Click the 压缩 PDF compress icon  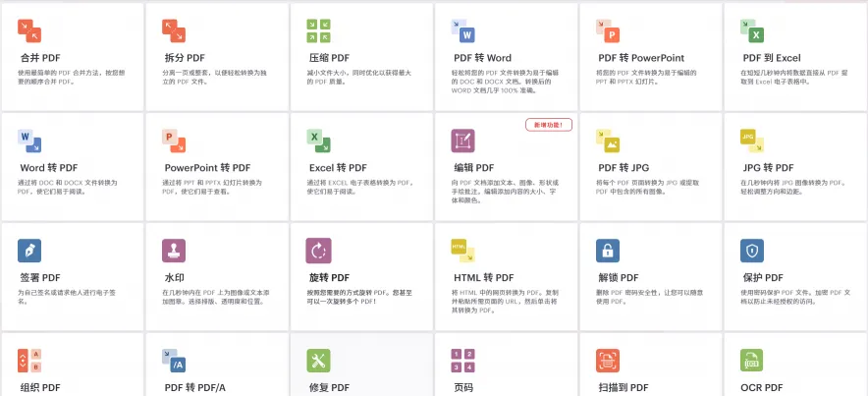pyautogui.click(x=318, y=31)
